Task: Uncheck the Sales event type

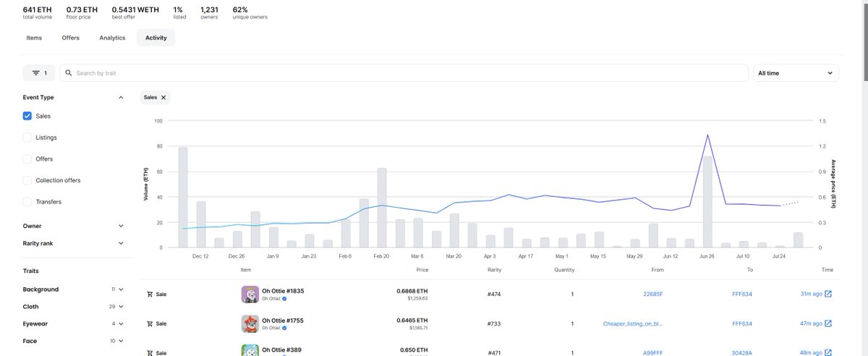Action: (27, 116)
